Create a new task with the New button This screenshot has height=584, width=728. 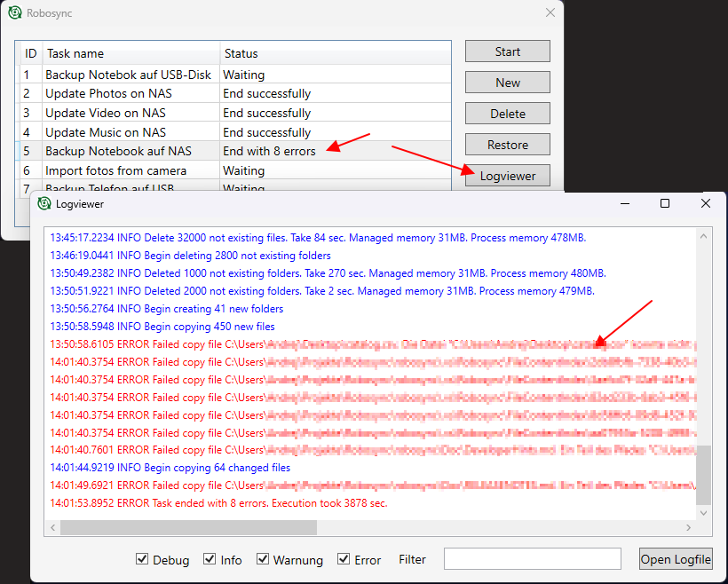[x=507, y=82]
